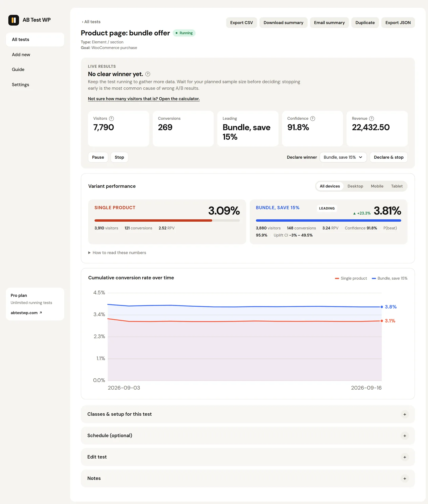Click Bundle, save 15% blue progress bar
This screenshot has height=504, width=428.
click(x=328, y=220)
